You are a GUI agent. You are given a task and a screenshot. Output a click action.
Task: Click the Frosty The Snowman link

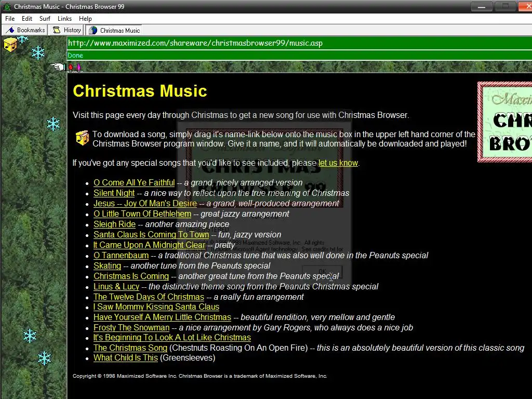(x=131, y=328)
